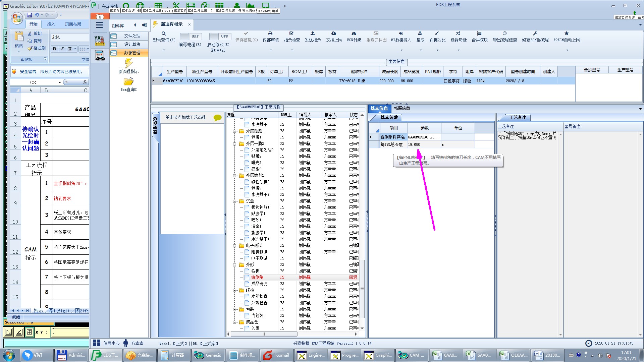Viewport: 644px width, 362px height.
Task: Open the Bom查询2 folder icon
Action: (x=128, y=81)
